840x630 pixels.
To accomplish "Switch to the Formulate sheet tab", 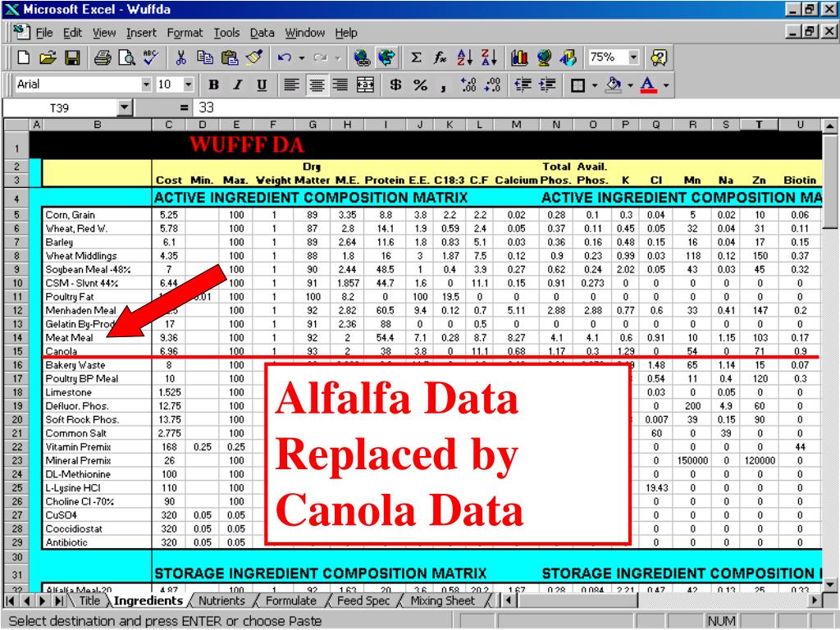I will point(290,601).
